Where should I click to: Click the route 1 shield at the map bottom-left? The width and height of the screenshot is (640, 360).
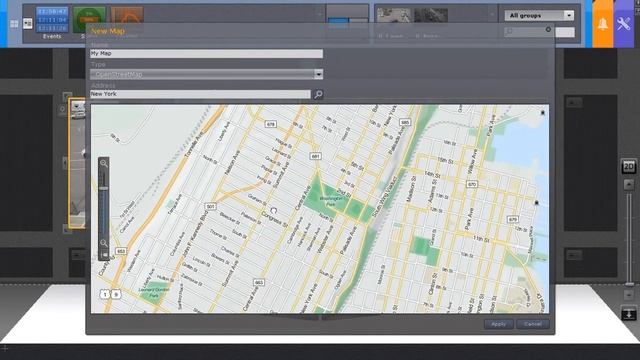coord(105,294)
